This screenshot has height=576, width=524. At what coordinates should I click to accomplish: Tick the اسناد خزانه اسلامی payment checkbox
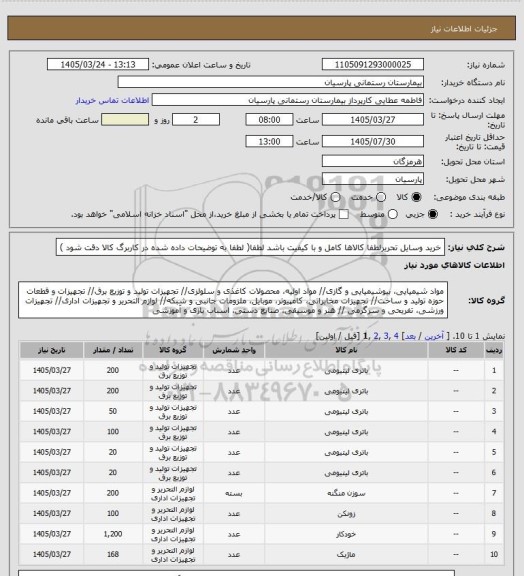click(344, 214)
